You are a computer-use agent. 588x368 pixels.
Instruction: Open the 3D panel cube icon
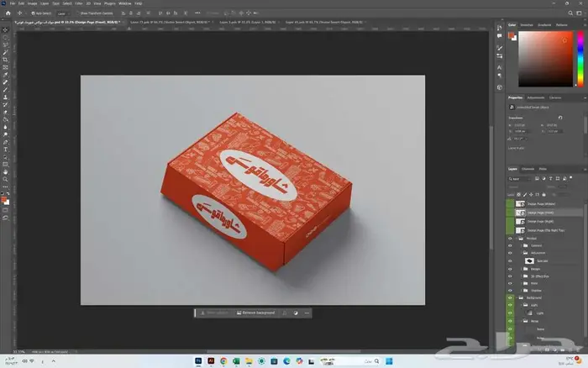pyautogui.click(x=500, y=87)
